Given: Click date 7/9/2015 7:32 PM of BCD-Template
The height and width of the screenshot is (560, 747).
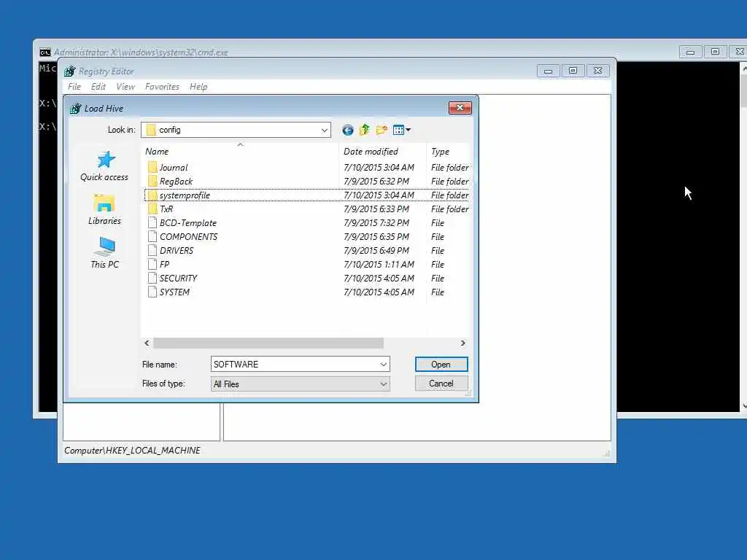Looking at the screenshot, I should (376, 223).
